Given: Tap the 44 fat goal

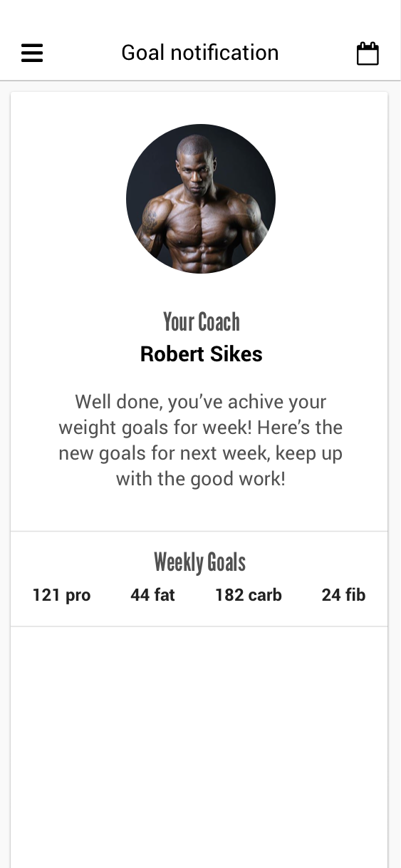Looking at the screenshot, I should [x=152, y=595].
